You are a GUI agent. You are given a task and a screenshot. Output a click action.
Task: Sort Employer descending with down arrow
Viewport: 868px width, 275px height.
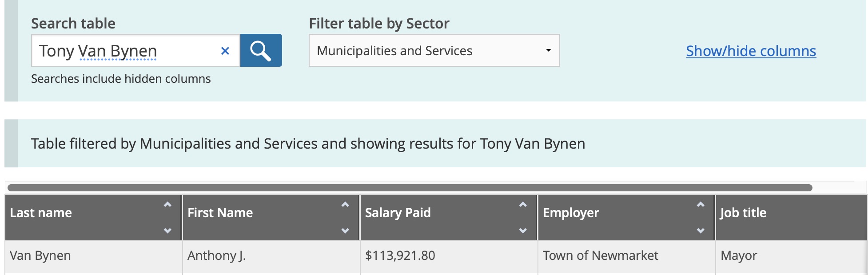click(701, 231)
